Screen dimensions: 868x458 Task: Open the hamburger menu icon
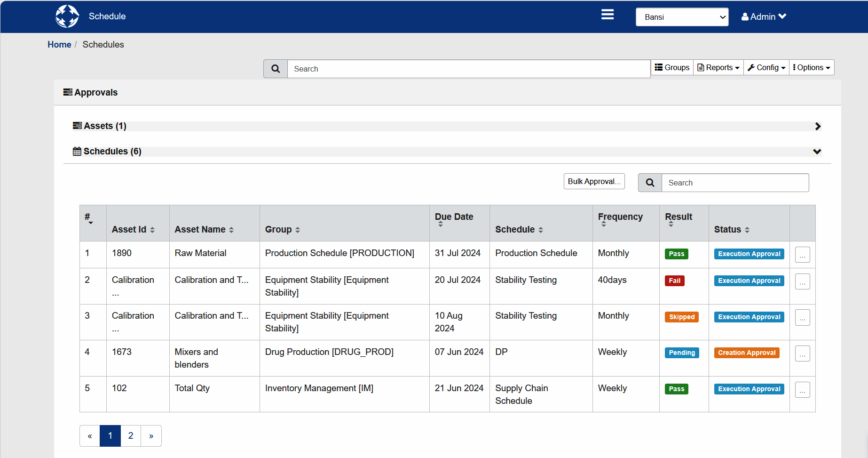coord(607,15)
